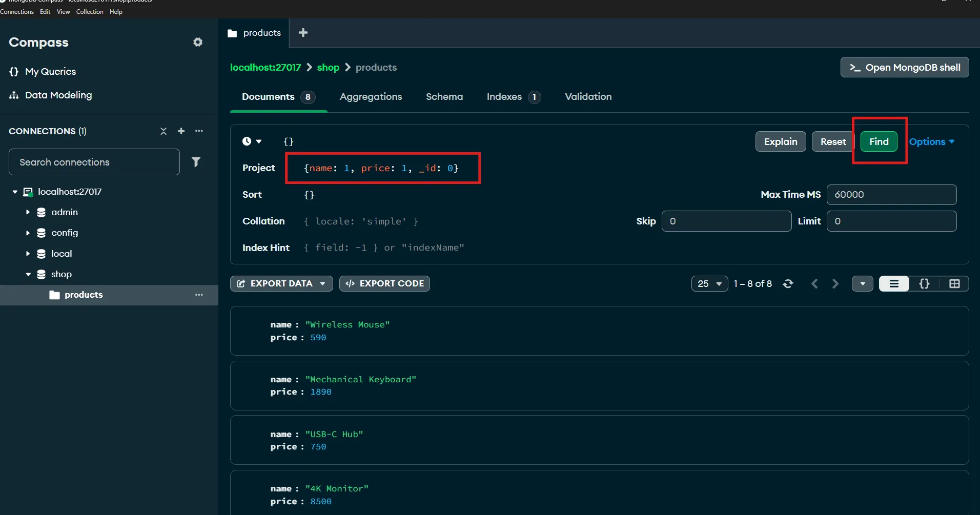Click localhost:27017 breadcrumb link
Image resolution: width=980 pixels, height=515 pixels.
(266, 68)
